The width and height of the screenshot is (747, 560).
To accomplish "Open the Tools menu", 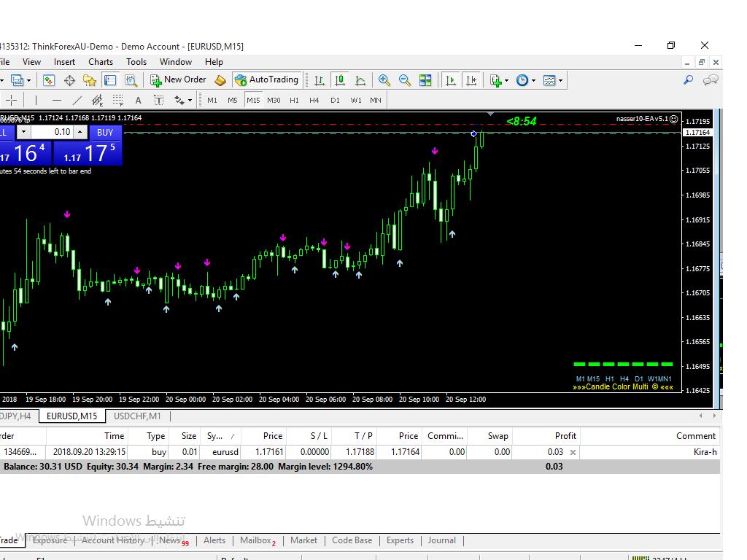I will [x=136, y=62].
